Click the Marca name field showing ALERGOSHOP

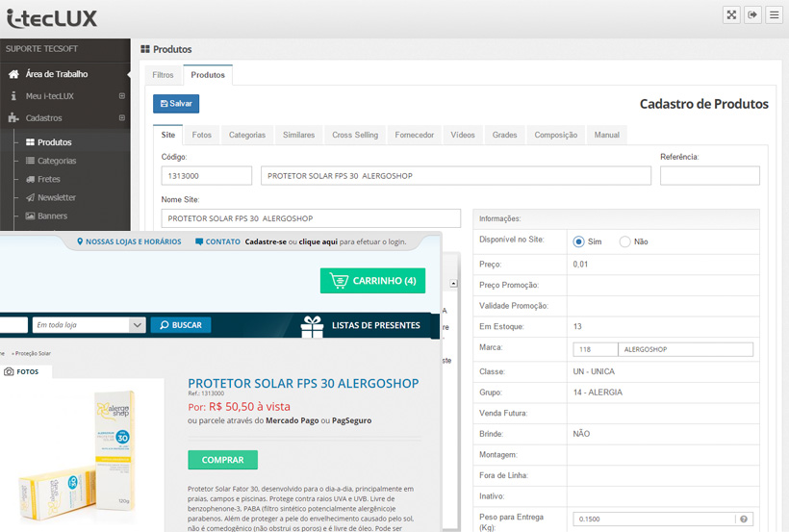[686, 349]
